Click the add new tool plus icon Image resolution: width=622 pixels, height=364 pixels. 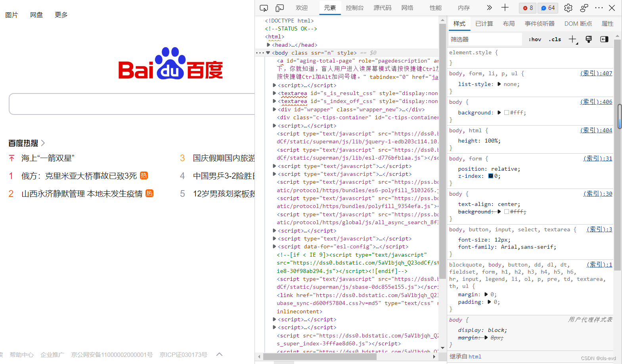click(x=505, y=8)
